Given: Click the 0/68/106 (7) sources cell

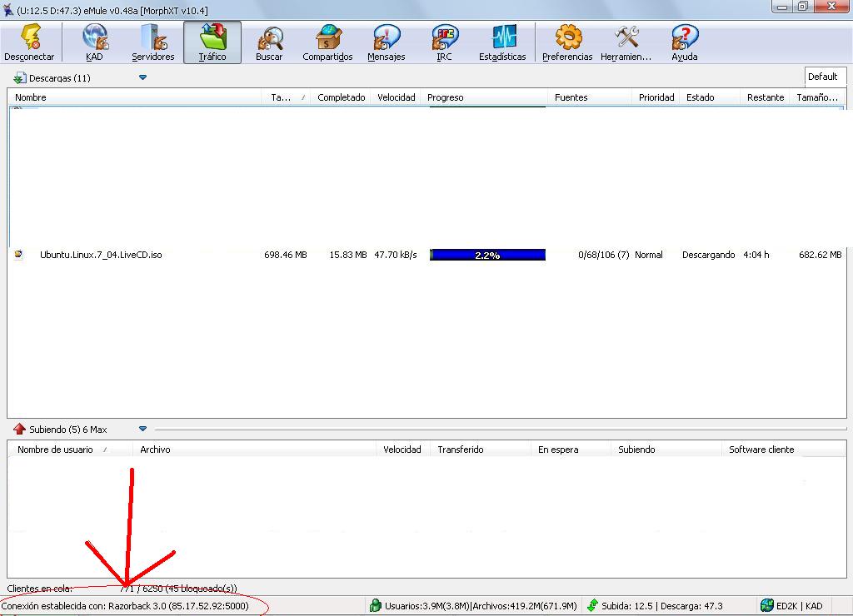Looking at the screenshot, I should click(x=604, y=255).
